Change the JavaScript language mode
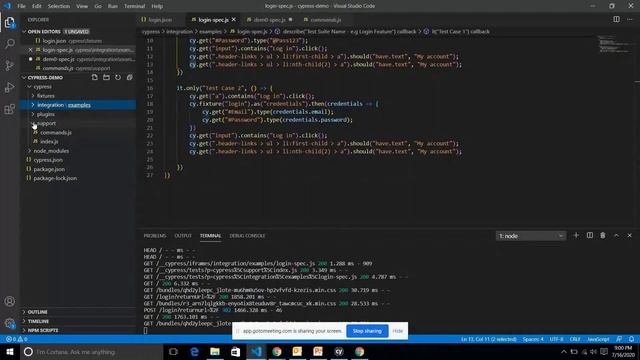The height and width of the screenshot is (360, 640). point(598,339)
